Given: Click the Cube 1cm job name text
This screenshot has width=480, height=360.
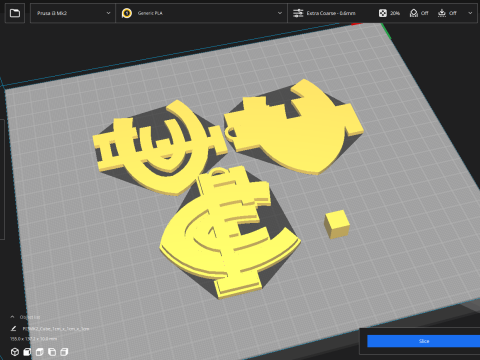Looking at the screenshot, I should (x=56, y=329).
